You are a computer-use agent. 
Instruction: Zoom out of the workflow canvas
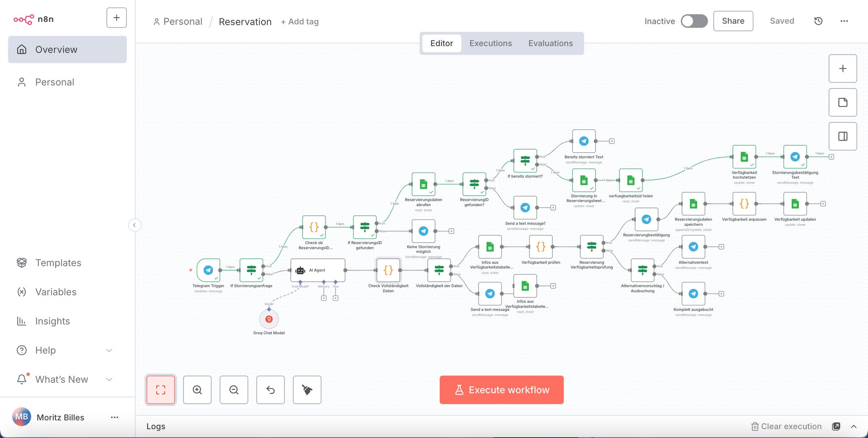(x=234, y=390)
